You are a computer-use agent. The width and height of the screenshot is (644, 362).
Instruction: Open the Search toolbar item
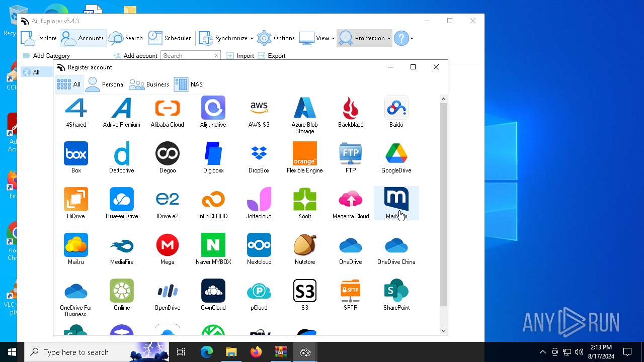pos(126,38)
